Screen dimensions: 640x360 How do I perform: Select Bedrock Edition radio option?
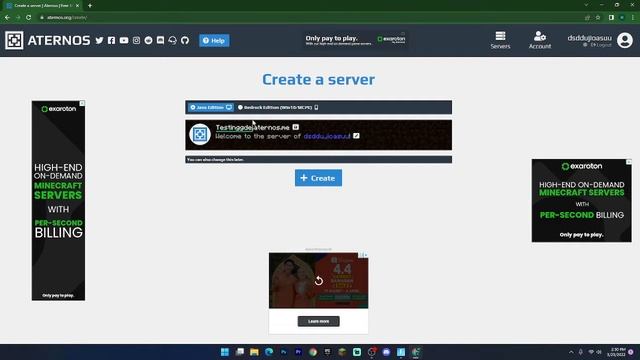point(278,107)
